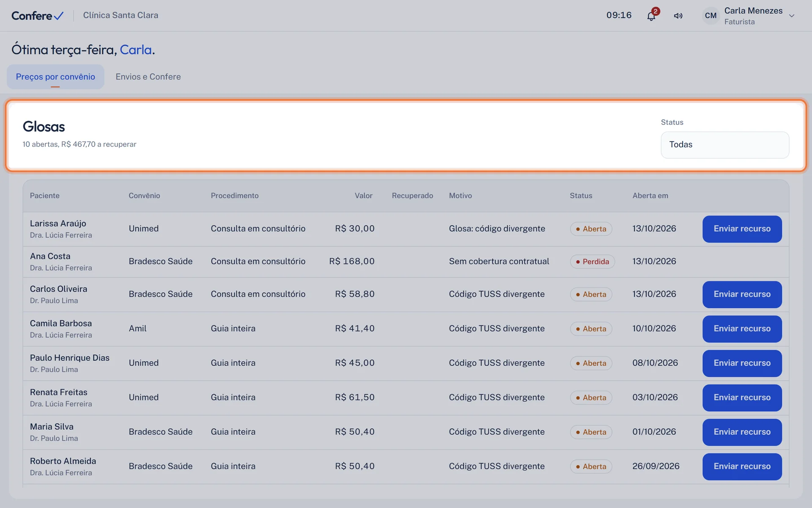Click the date 26/09/2026
Viewport: 812px width, 508px height.
(656, 466)
